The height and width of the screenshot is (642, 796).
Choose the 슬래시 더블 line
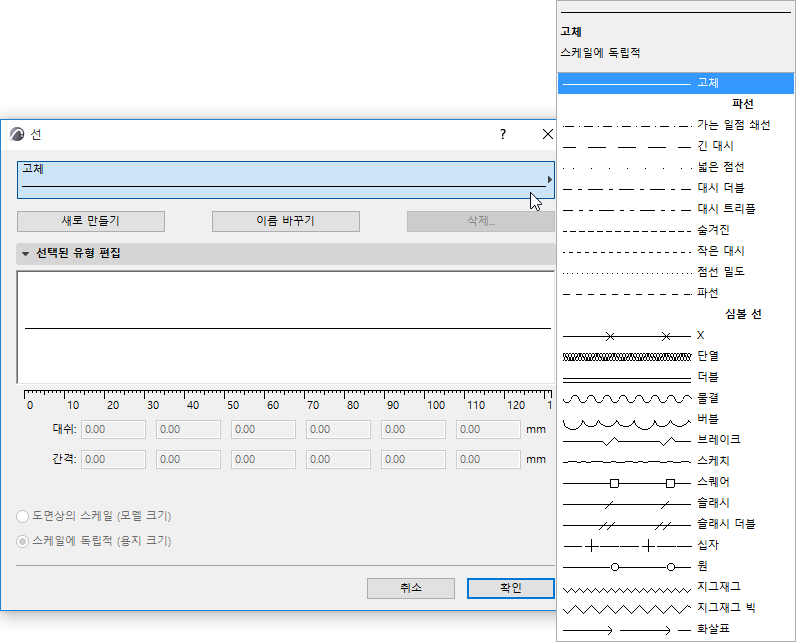(675, 524)
